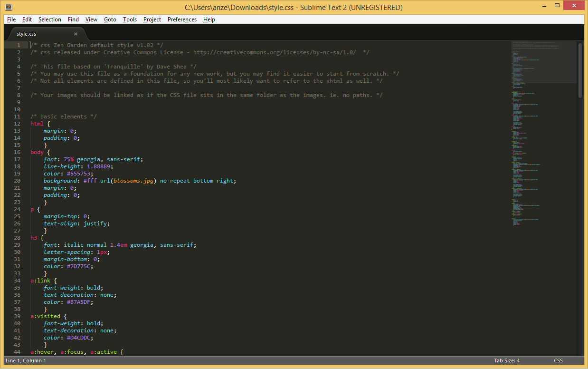Open the Edit menu

tap(27, 19)
